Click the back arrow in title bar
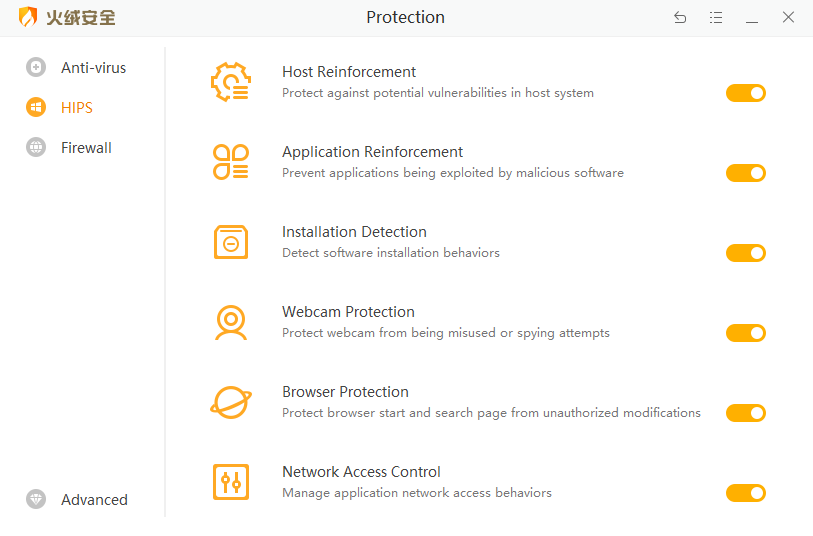The height and width of the screenshot is (536, 813). [680, 18]
